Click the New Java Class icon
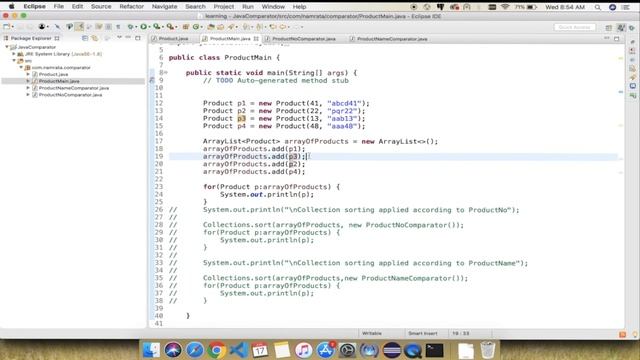Screen dimensions: 640x360 tap(196, 27)
